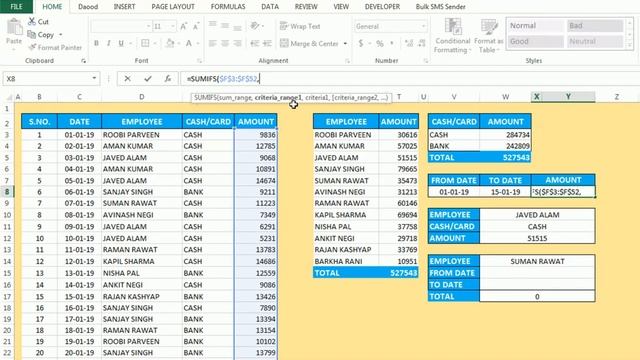Click the Orientation text angle icon

click(255, 26)
